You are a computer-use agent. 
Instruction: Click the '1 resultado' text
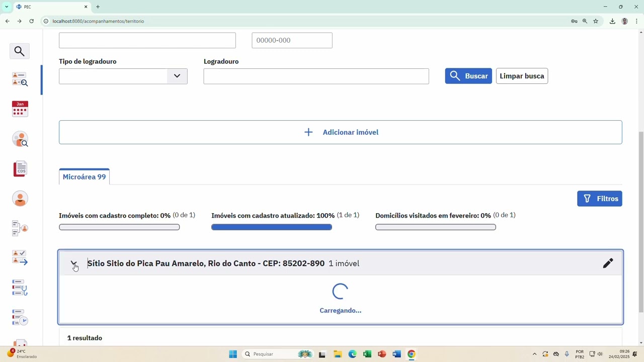(85, 338)
